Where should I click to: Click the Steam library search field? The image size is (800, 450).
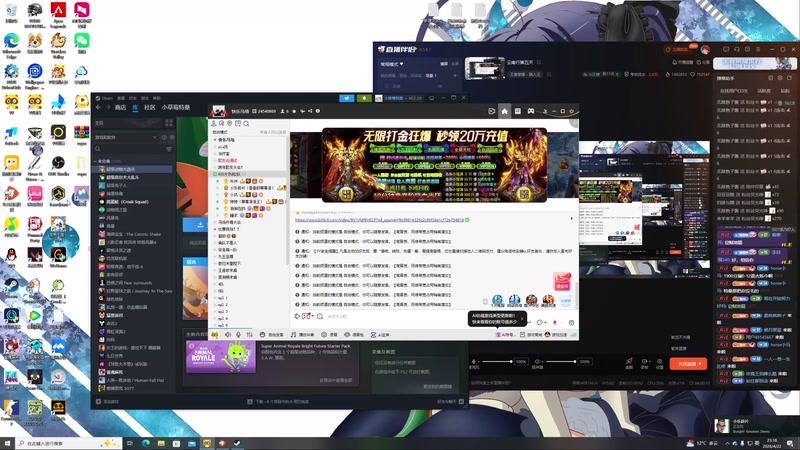click(x=129, y=149)
